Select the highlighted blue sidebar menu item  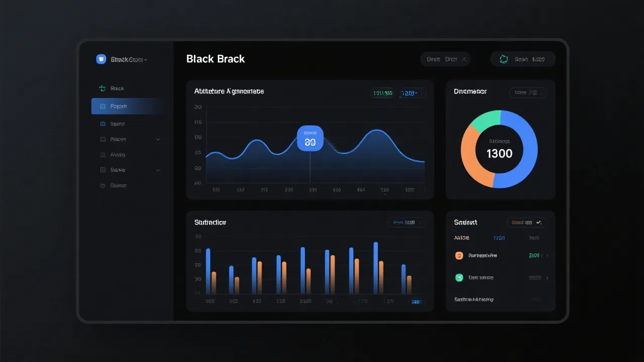click(127, 107)
